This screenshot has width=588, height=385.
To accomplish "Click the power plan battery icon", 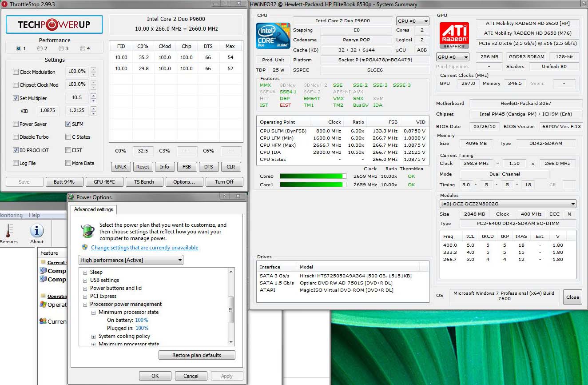I will (88, 231).
